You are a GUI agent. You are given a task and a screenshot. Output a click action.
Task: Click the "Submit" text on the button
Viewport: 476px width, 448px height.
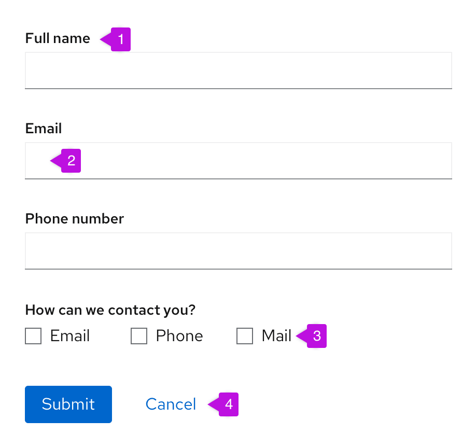[x=68, y=404]
